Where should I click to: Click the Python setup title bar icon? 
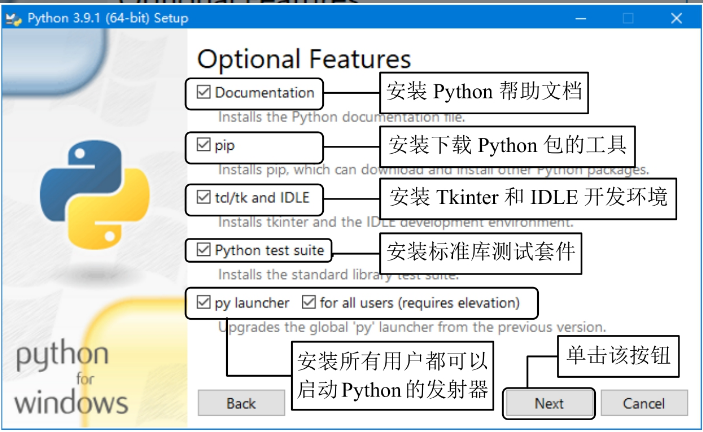pos(13,18)
